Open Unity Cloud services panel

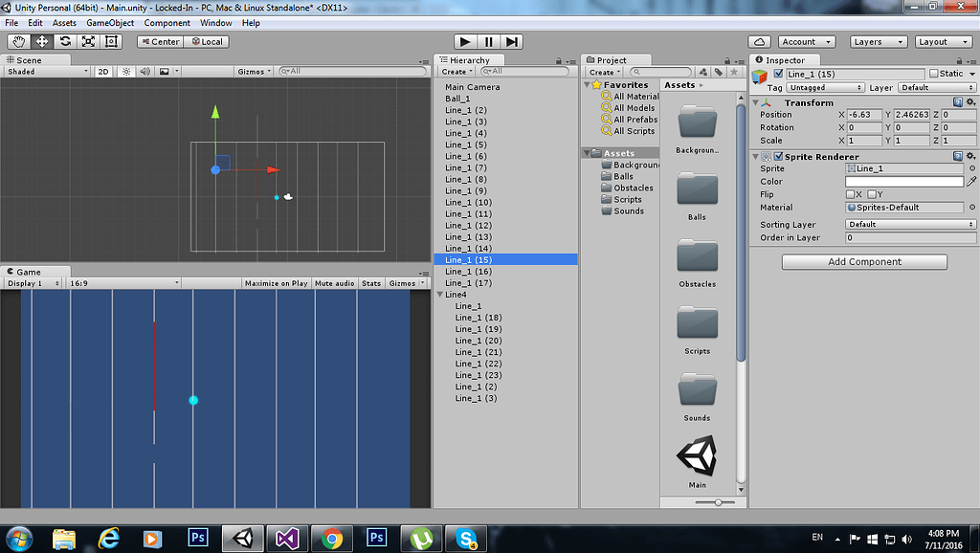(761, 41)
